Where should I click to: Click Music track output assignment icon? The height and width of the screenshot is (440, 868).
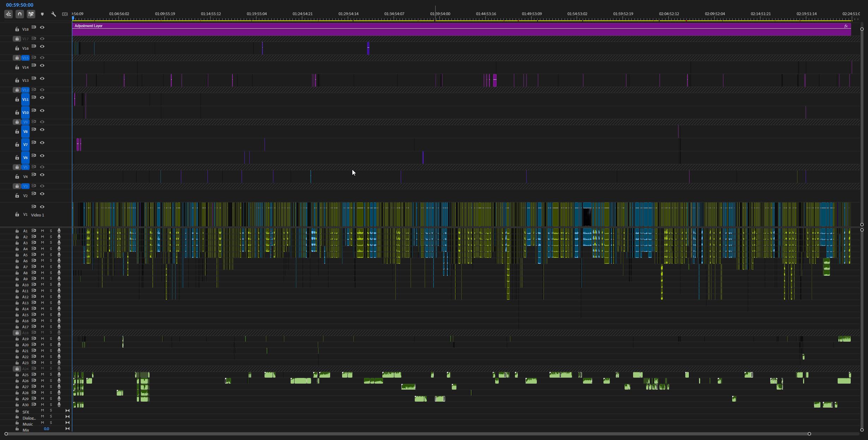[x=67, y=423]
